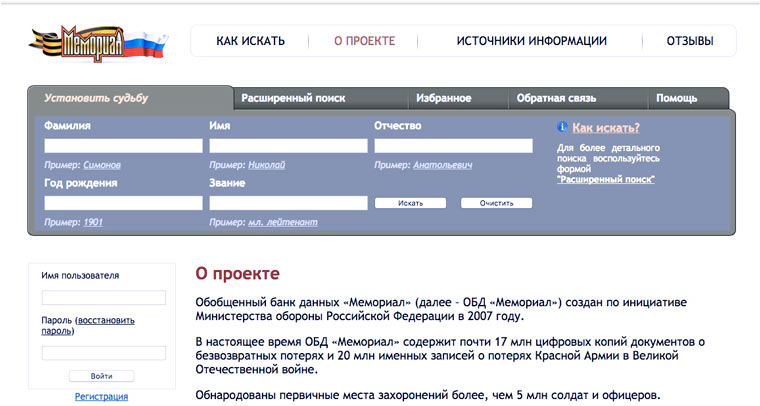Click the paragraph starting "В настоящее время"
Viewport: 760px width, 406px height.
tap(450, 356)
